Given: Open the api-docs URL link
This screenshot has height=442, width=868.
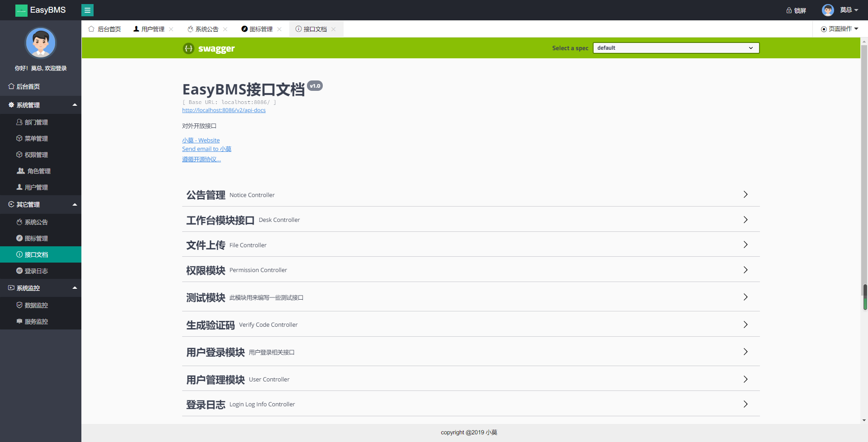Looking at the screenshot, I should pos(224,110).
